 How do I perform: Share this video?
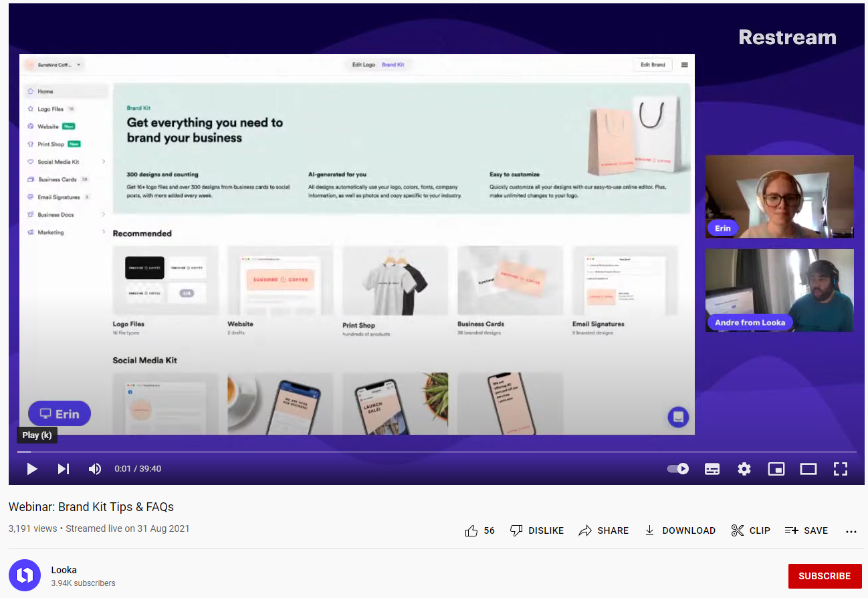[604, 530]
